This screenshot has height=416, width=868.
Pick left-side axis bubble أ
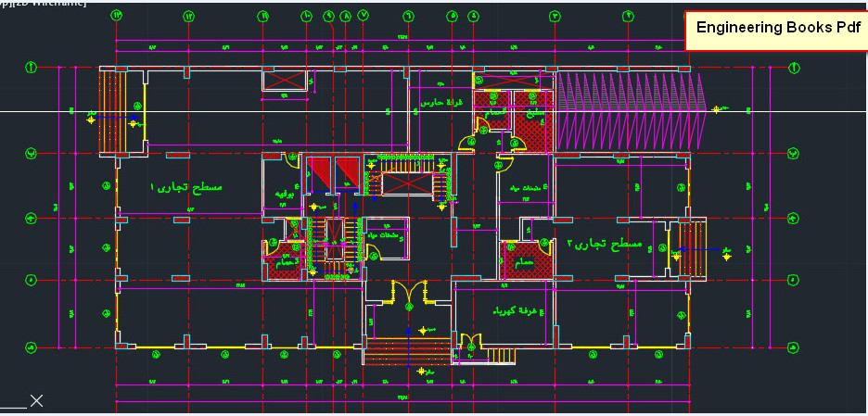coord(31,68)
